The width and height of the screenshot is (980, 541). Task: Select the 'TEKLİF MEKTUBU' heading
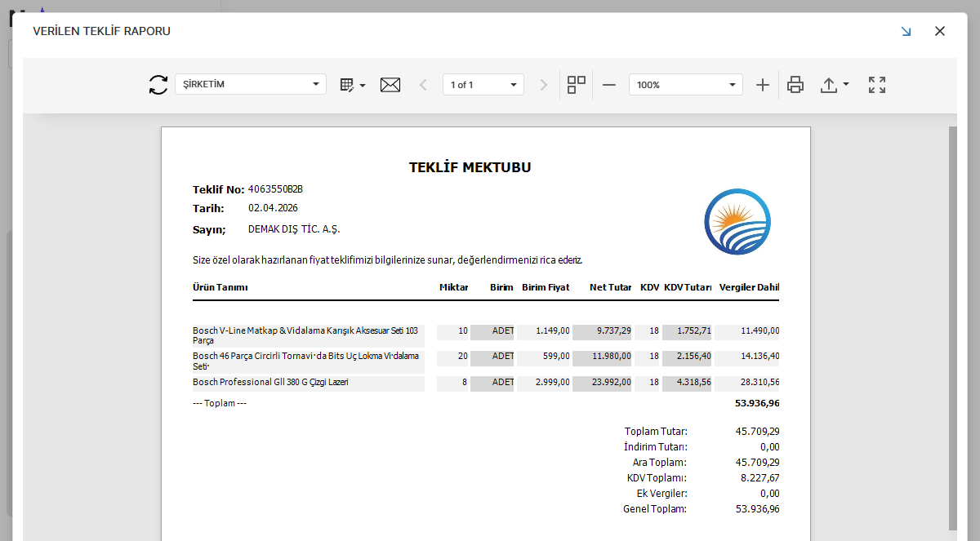pos(470,167)
